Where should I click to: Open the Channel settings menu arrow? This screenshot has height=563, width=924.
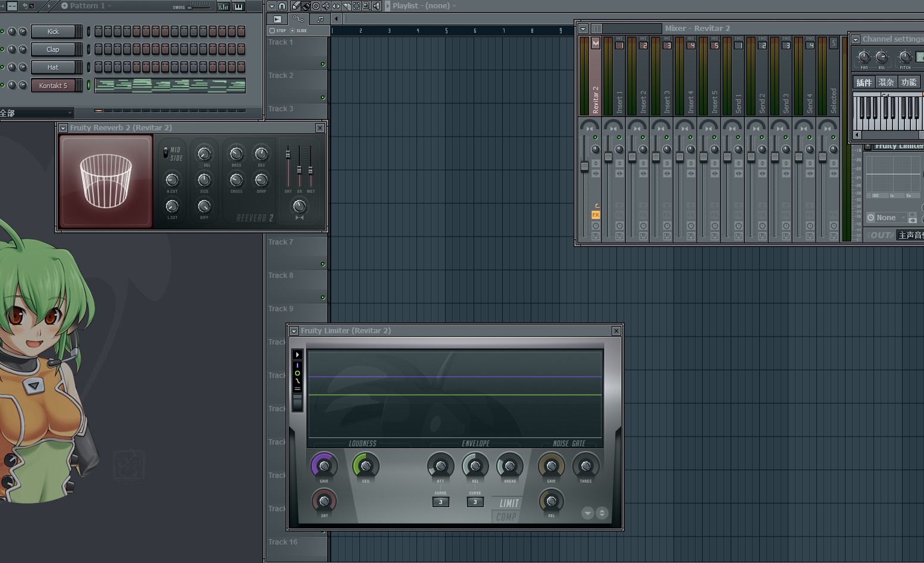pyautogui.click(x=856, y=39)
